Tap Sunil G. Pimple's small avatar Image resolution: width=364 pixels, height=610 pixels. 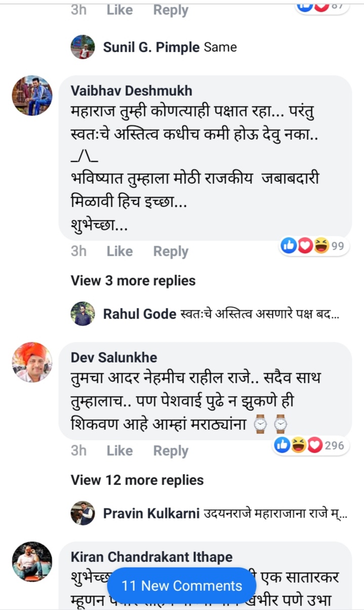pyautogui.click(x=83, y=48)
